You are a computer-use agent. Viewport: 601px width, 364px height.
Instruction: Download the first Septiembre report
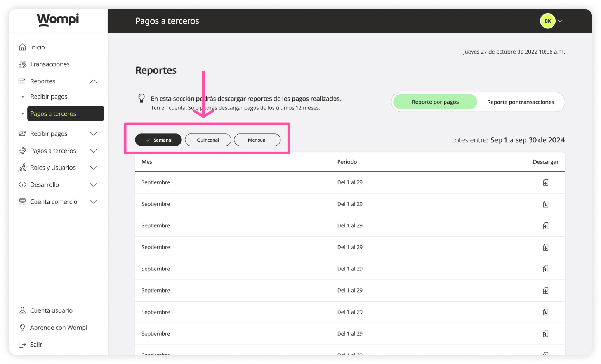(x=545, y=182)
